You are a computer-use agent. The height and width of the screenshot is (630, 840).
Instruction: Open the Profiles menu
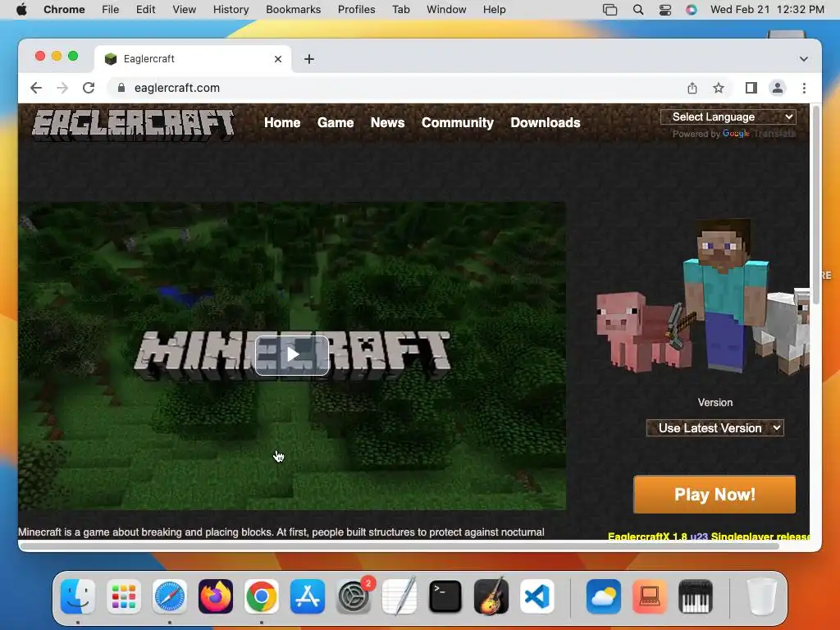point(356,10)
